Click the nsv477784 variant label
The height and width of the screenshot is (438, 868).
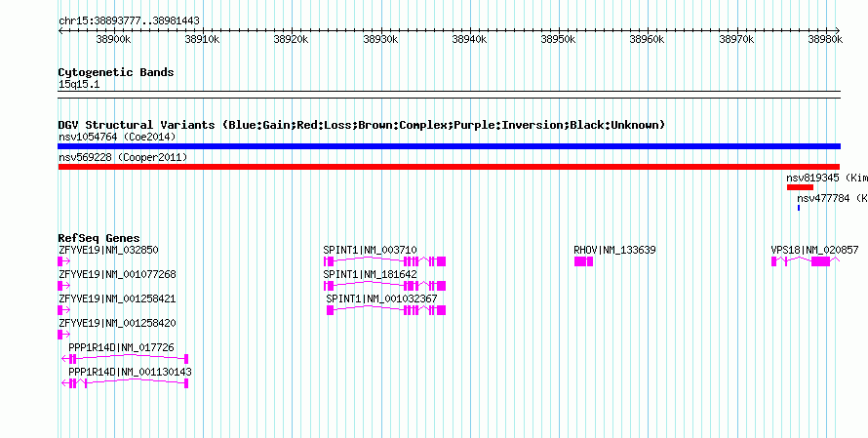(x=832, y=198)
